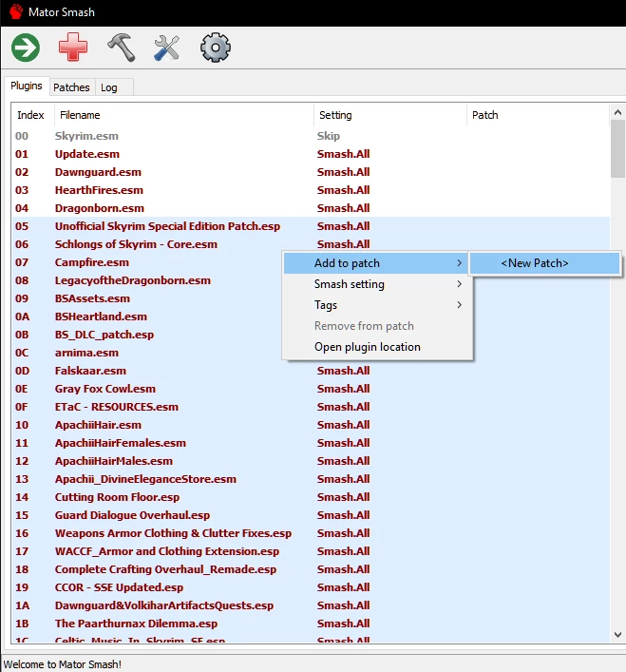Open the Log tab
The image size is (626, 672).
click(108, 87)
